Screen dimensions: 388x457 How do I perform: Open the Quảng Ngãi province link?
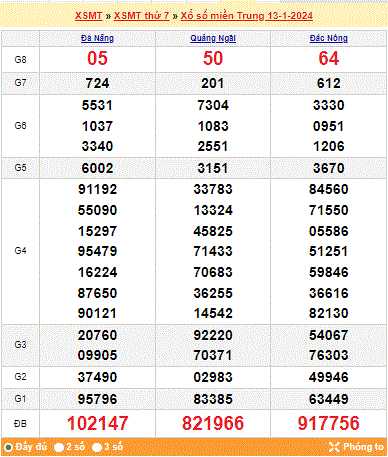click(x=213, y=38)
